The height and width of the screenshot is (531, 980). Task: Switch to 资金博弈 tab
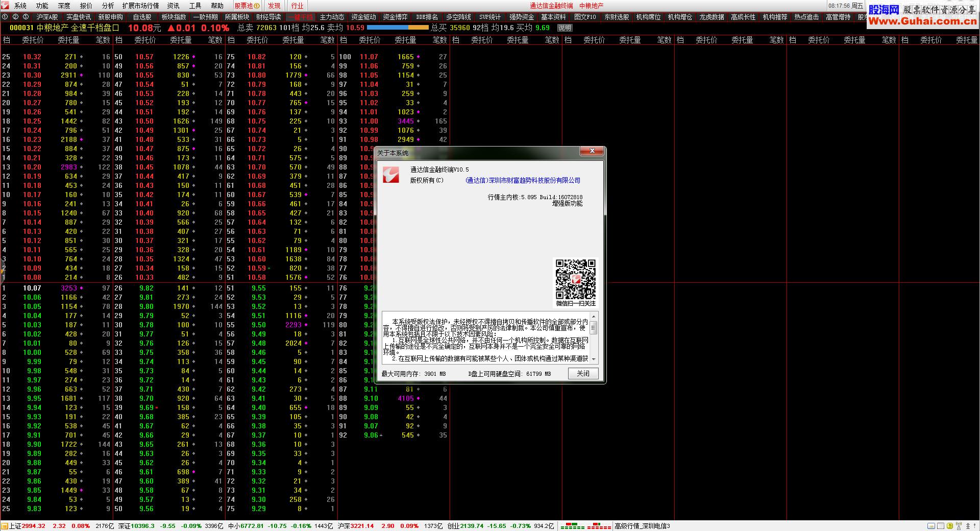(x=395, y=17)
